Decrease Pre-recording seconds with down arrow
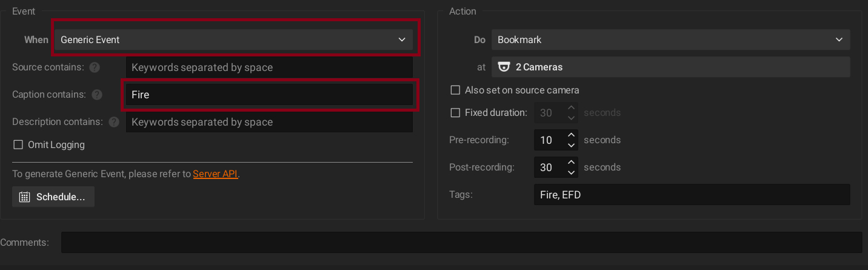 pyautogui.click(x=571, y=146)
